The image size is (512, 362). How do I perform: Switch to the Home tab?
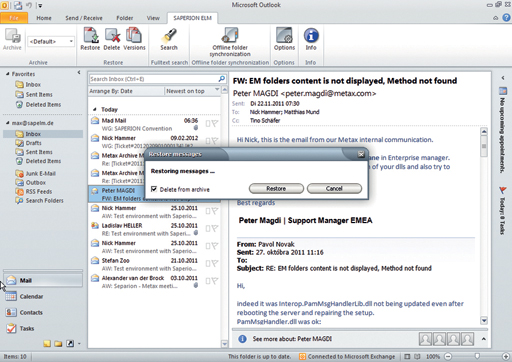point(44,18)
